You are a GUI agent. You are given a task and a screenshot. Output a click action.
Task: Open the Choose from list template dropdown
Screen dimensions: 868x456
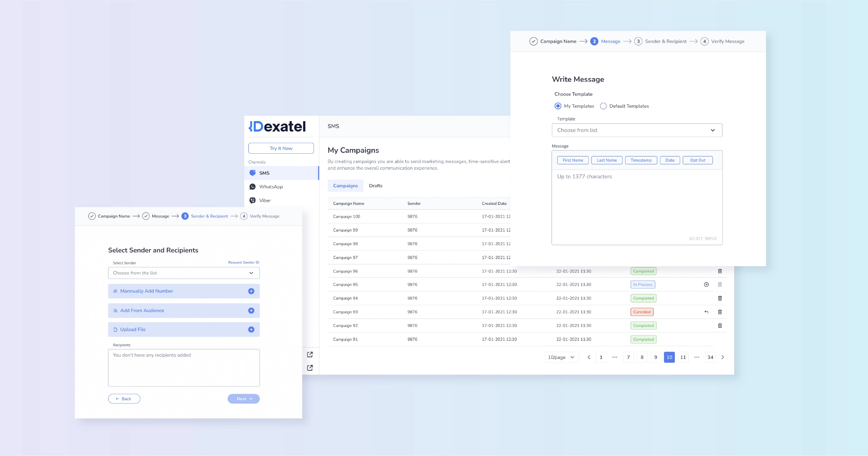coord(637,130)
